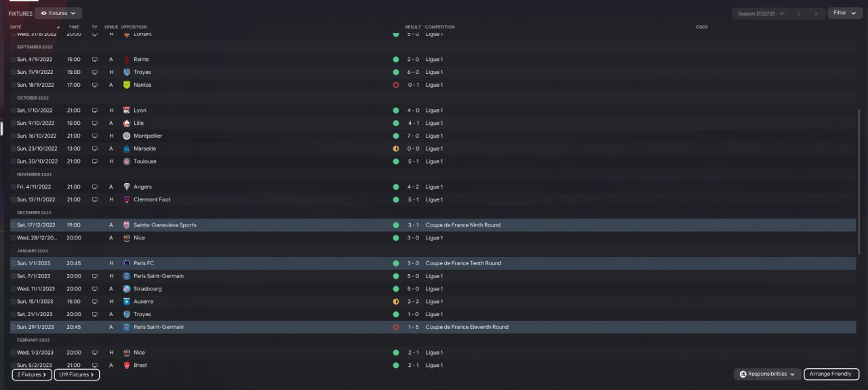
Task: Expand the Season 2022/23 selector
Action: point(761,13)
